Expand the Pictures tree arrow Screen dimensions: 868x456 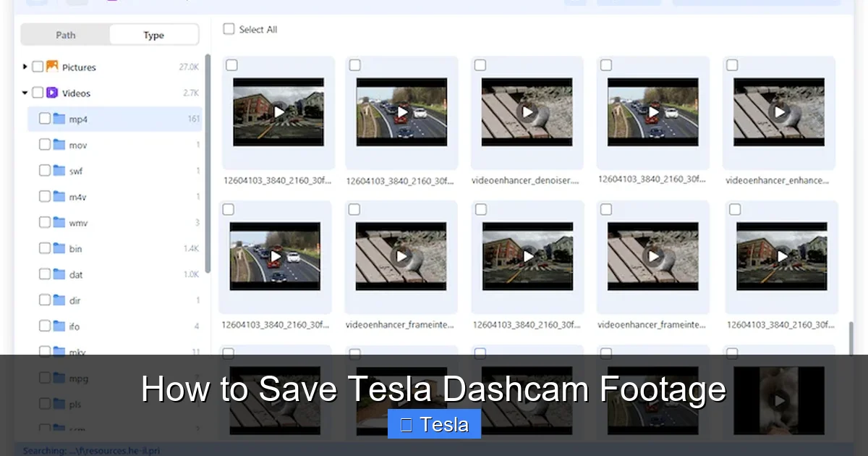point(25,67)
